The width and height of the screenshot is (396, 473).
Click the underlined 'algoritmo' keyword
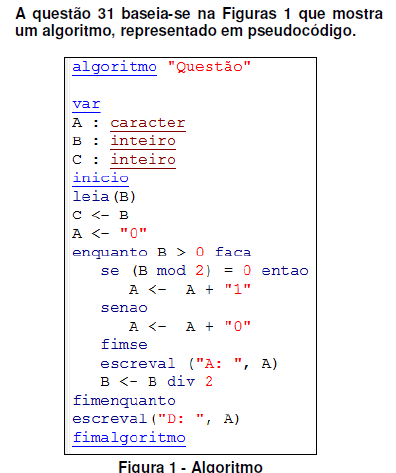point(114,68)
